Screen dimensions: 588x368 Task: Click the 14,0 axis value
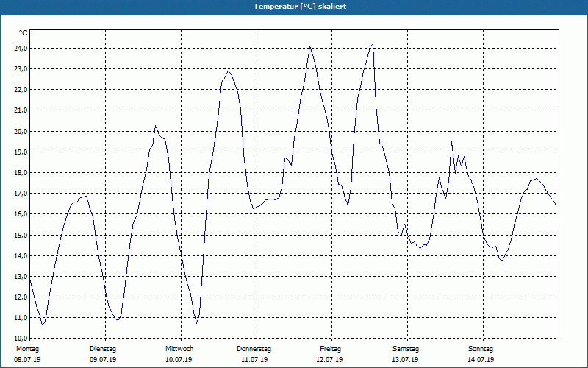21,255
